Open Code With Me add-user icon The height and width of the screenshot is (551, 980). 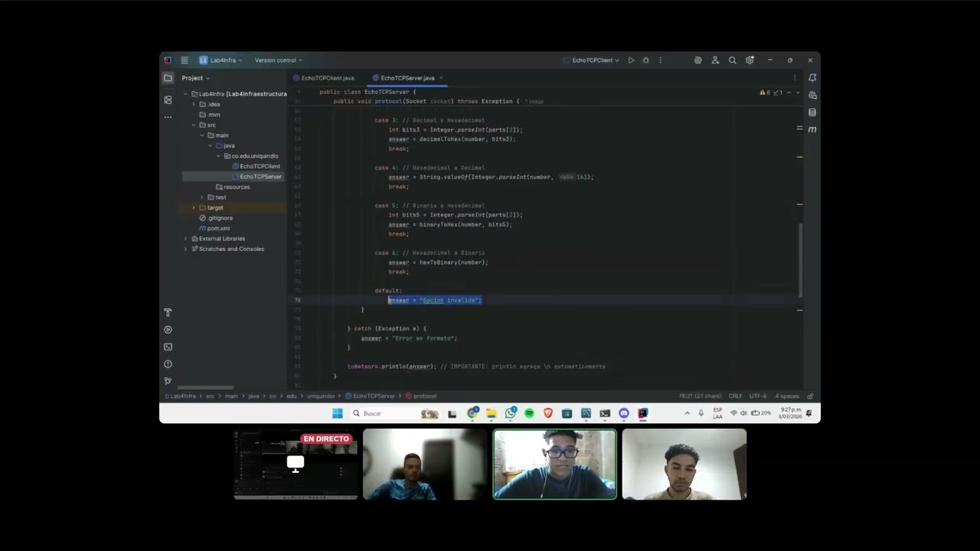(715, 60)
